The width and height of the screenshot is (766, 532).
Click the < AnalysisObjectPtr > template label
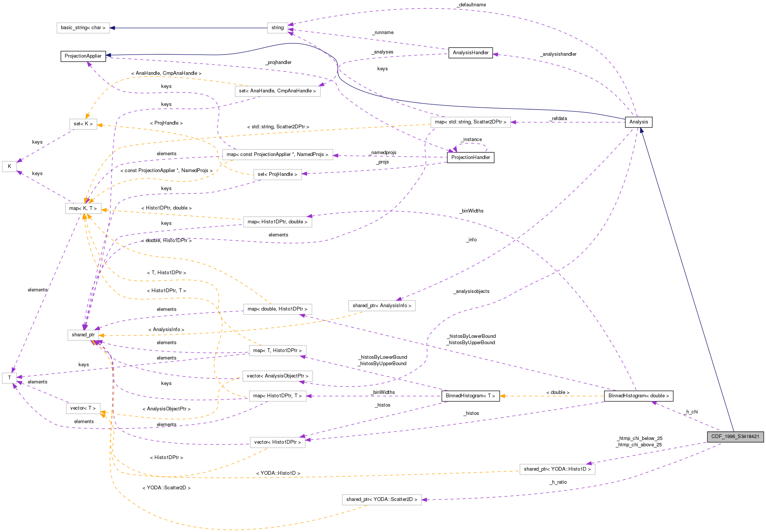(x=166, y=409)
